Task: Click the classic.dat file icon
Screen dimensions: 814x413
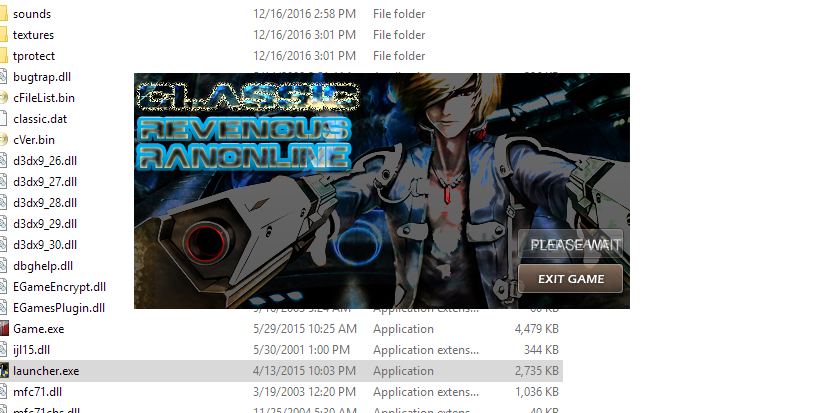Action: click(4, 118)
